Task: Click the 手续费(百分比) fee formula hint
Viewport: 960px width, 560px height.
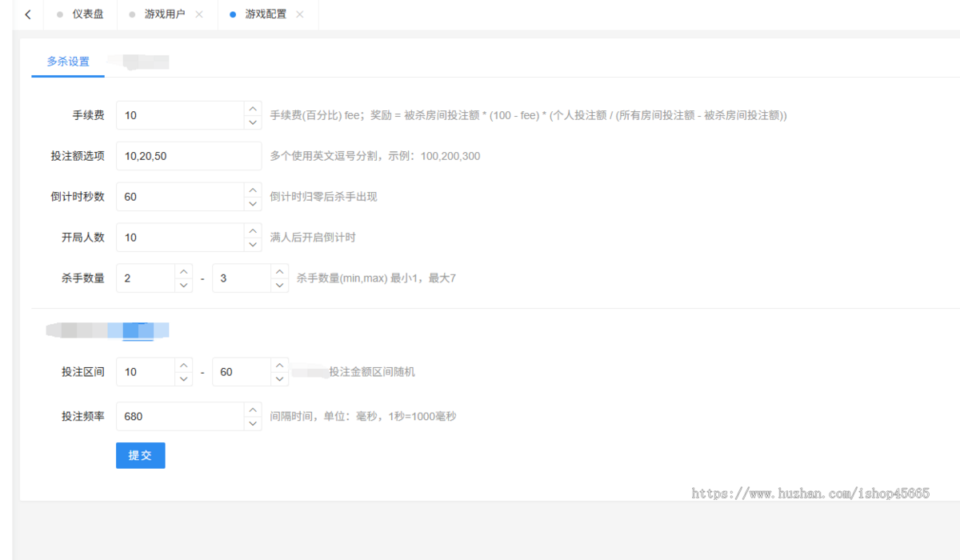Action: [529, 115]
